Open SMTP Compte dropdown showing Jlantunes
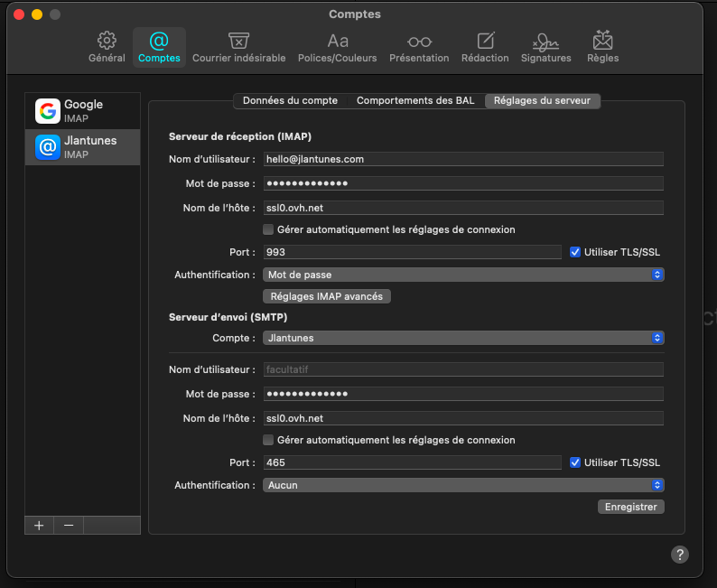Screen dimensions: 717x588 coord(463,338)
